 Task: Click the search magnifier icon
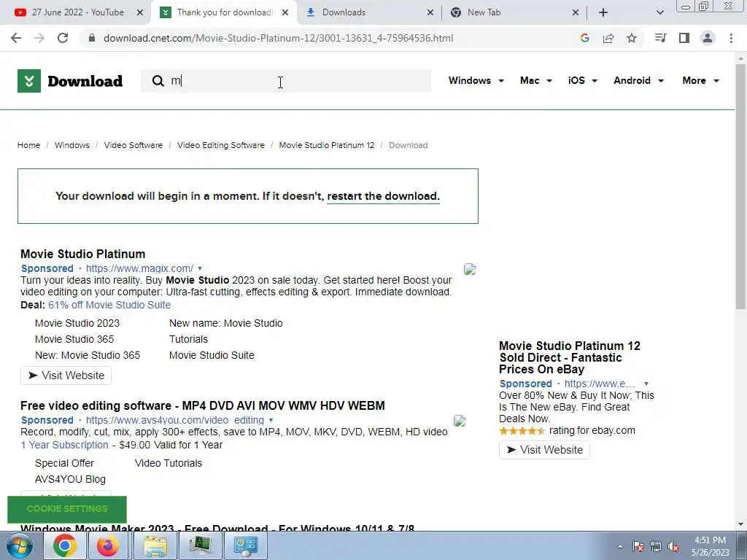[158, 81]
